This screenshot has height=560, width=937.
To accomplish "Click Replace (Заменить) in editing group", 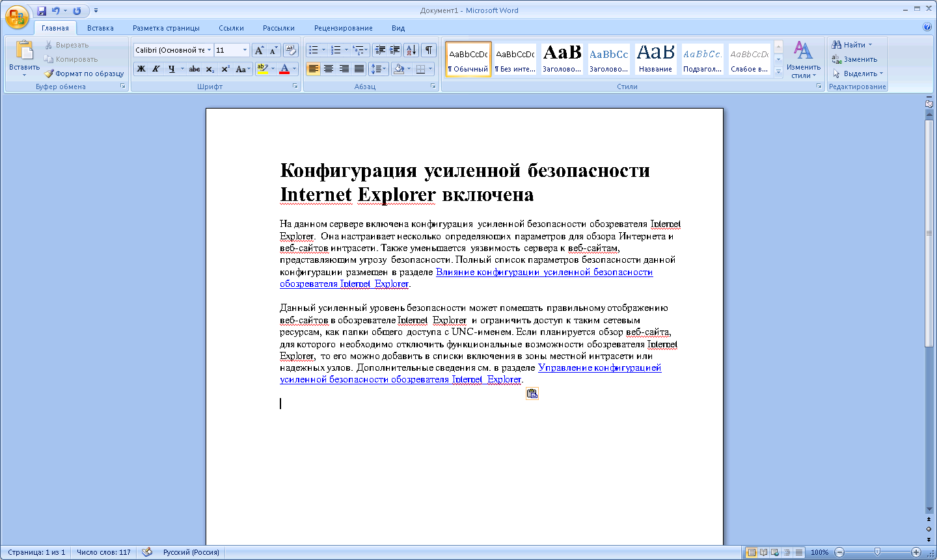I will (x=854, y=59).
